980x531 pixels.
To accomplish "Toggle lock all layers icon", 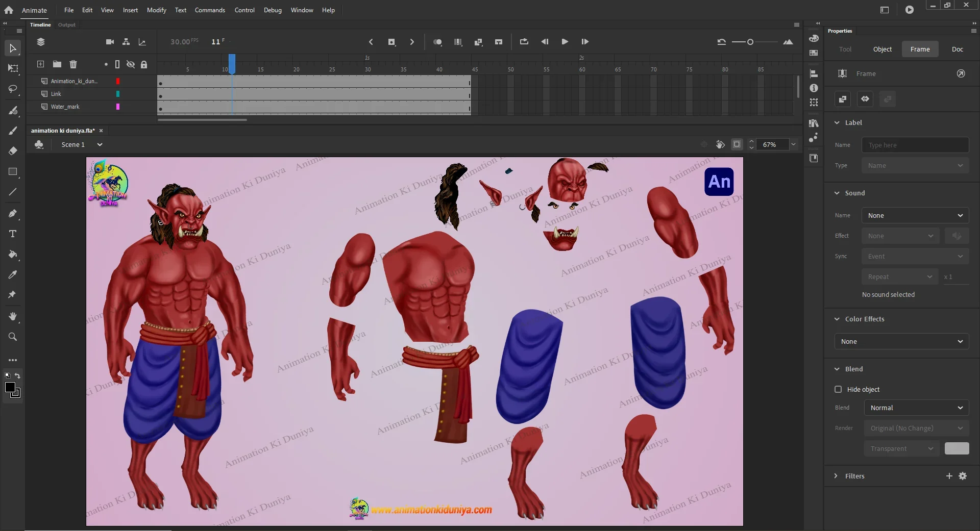I will point(144,64).
